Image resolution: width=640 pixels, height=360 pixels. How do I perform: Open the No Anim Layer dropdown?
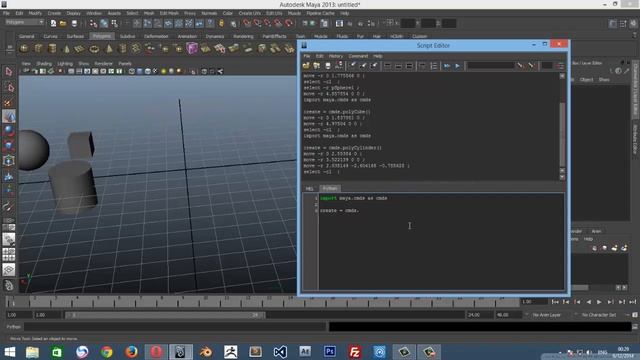[546, 315]
